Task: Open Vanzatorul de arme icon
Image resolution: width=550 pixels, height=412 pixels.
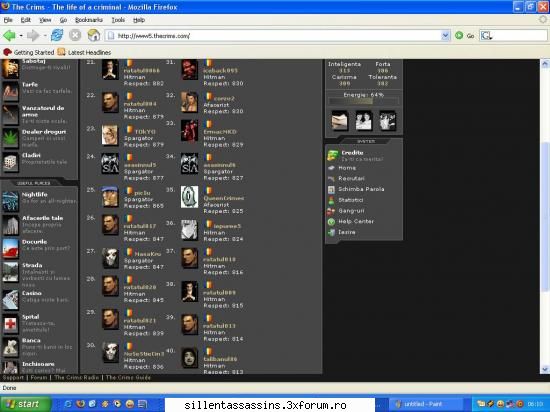Action: [10, 115]
